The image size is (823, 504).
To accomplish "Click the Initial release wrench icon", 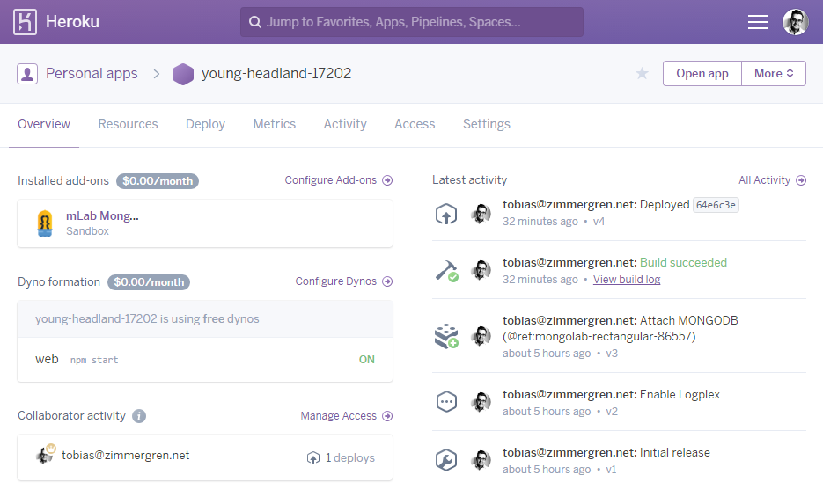I will click(446, 460).
